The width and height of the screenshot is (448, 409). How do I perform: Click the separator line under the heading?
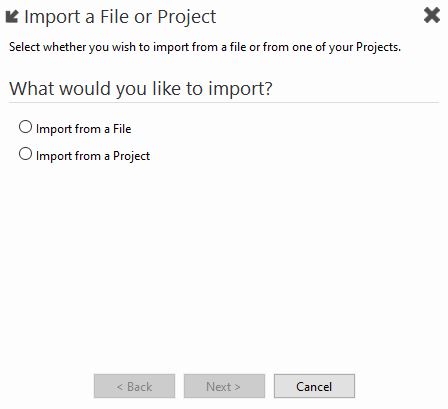point(224,103)
